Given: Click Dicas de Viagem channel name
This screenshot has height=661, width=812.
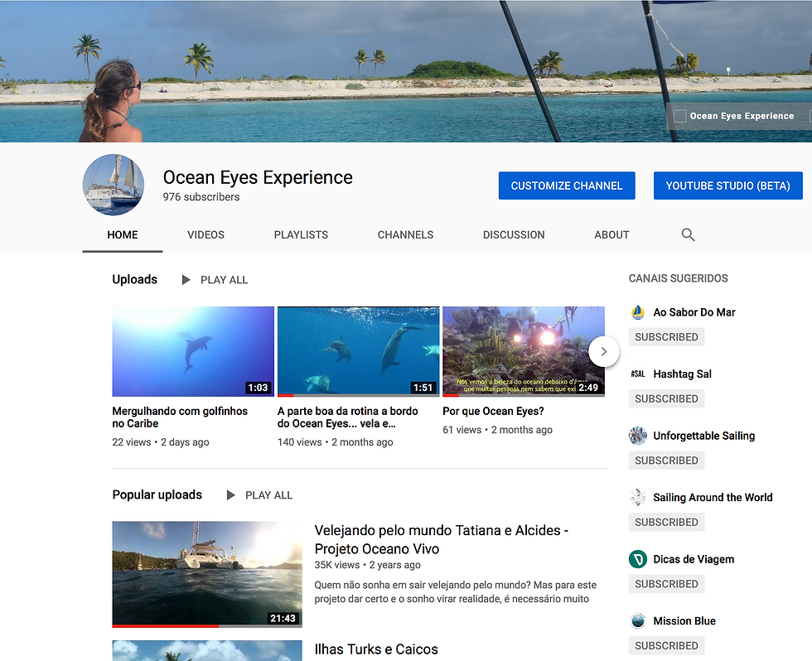Looking at the screenshot, I should click(694, 559).
